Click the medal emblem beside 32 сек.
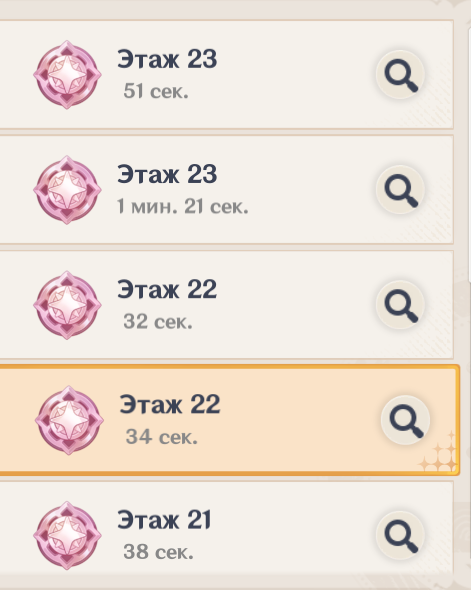 [x=67, y=305]
